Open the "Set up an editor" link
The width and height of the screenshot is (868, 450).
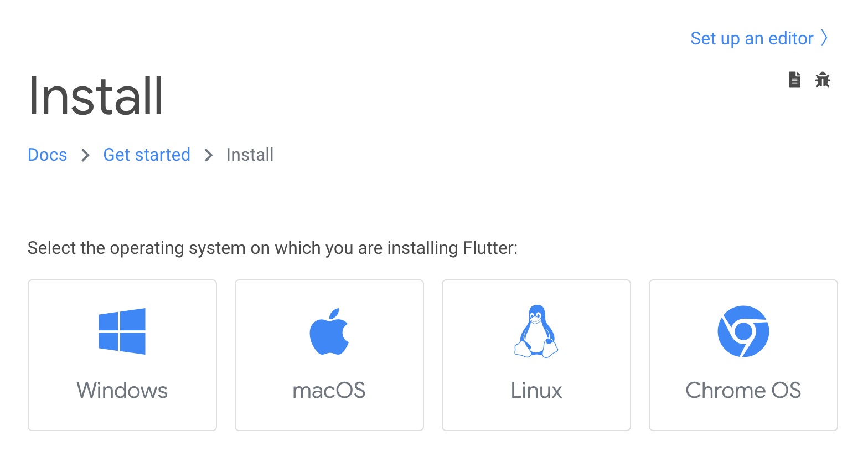[x=752, y=38]
